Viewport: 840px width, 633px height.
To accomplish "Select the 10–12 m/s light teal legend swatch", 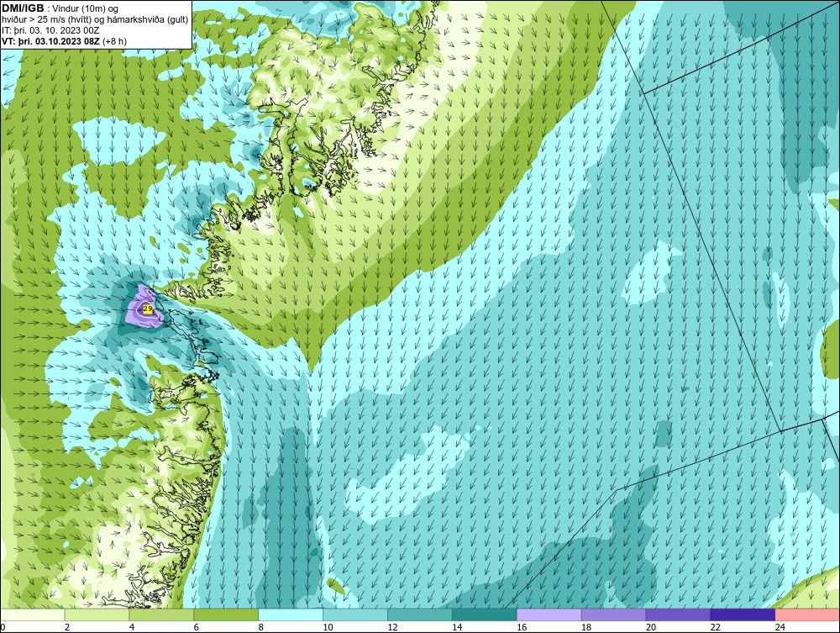I will click(x=355, y=615).
